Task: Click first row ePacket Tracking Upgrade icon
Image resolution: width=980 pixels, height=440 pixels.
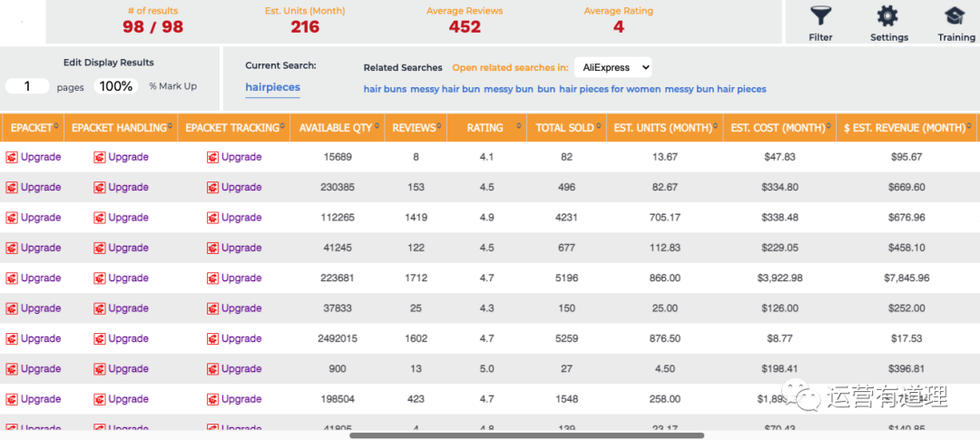Action: [212, 157]
